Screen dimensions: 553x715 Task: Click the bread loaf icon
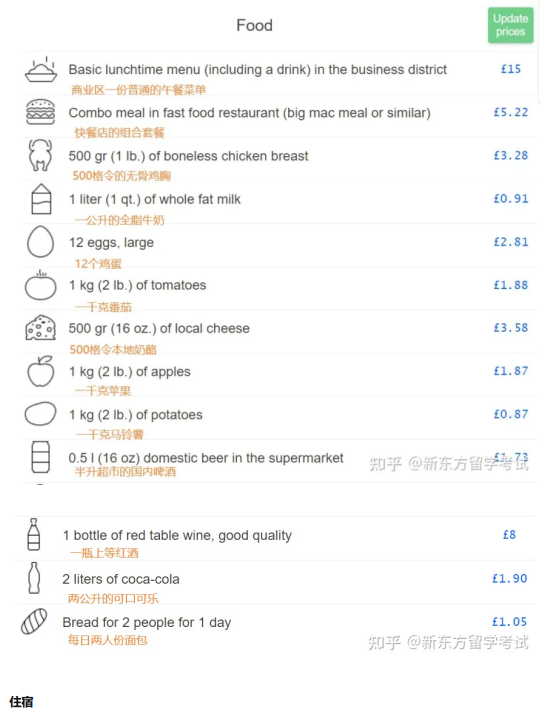(34, 621)
